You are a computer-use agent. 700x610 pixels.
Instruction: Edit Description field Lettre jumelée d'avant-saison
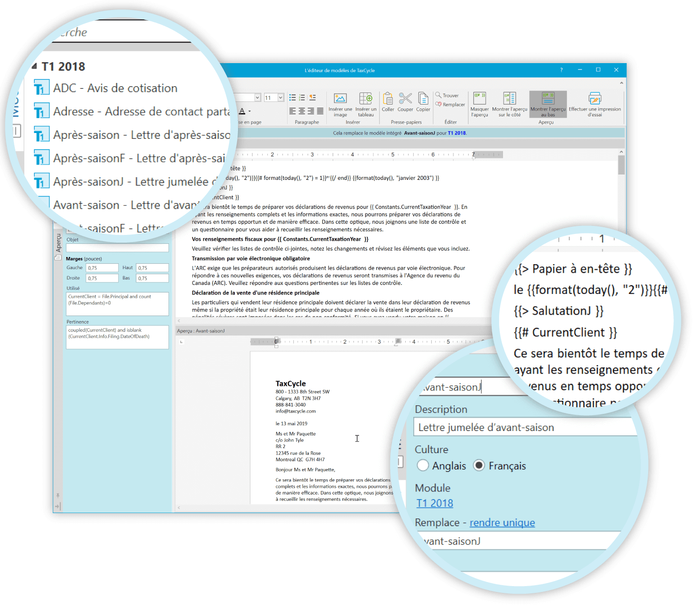pos(525,427)
